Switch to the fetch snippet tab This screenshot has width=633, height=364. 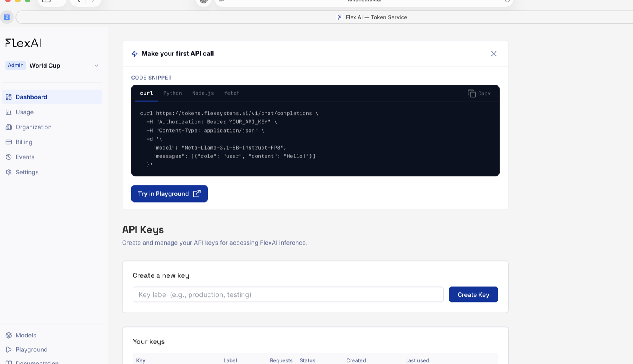pyautogui.click(x=232, y=93)
